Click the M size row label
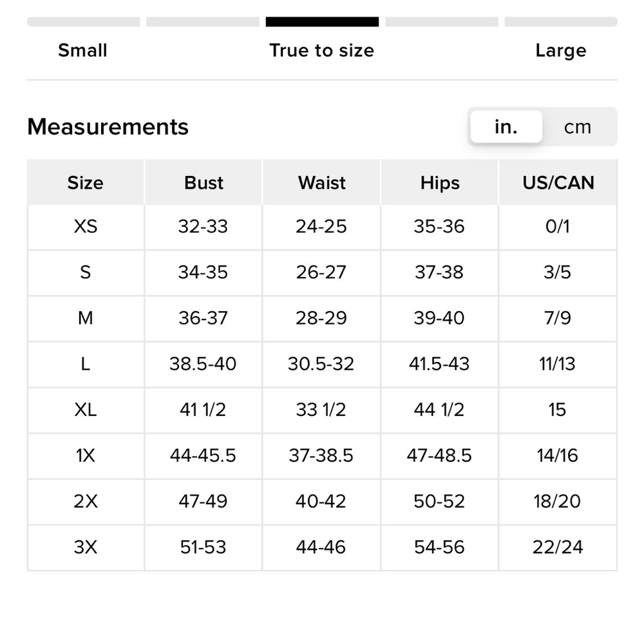Image resolution: width=644 pixels, height=644 pixels. (x=86, y=318)
